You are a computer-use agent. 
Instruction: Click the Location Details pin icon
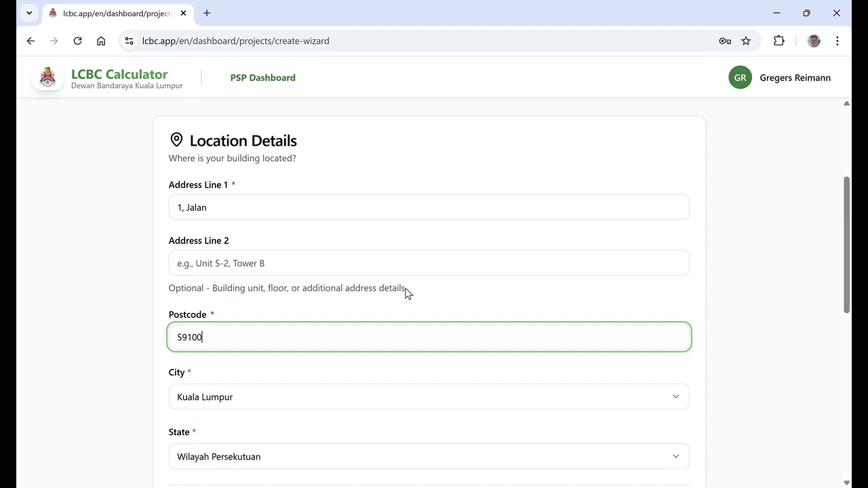tap(176, 140)
